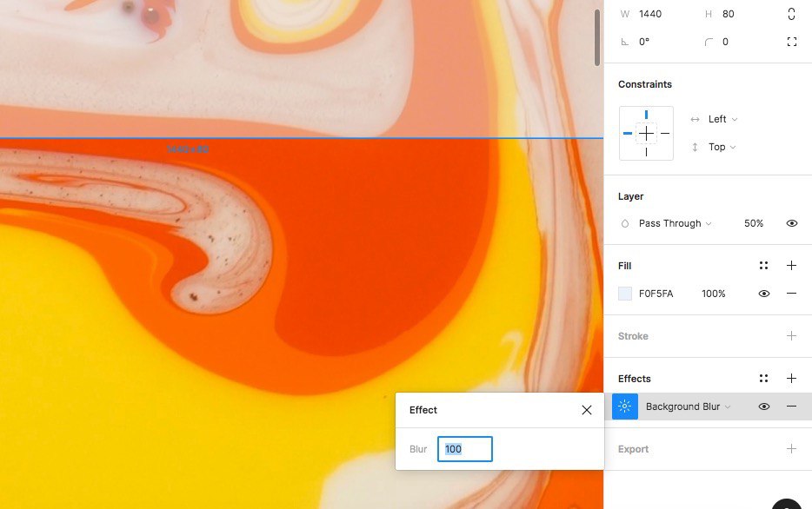The width and height of the screenshot is (812, 509).
Task: Click the canvas vertical scrollbar
Action: [x=596, y=37]
